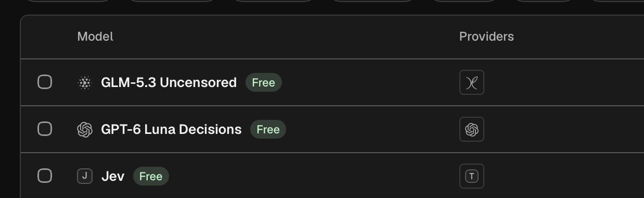644x198 pixels.
Task: Sort by the Providers column header
Action: click(x=486, y=36)
